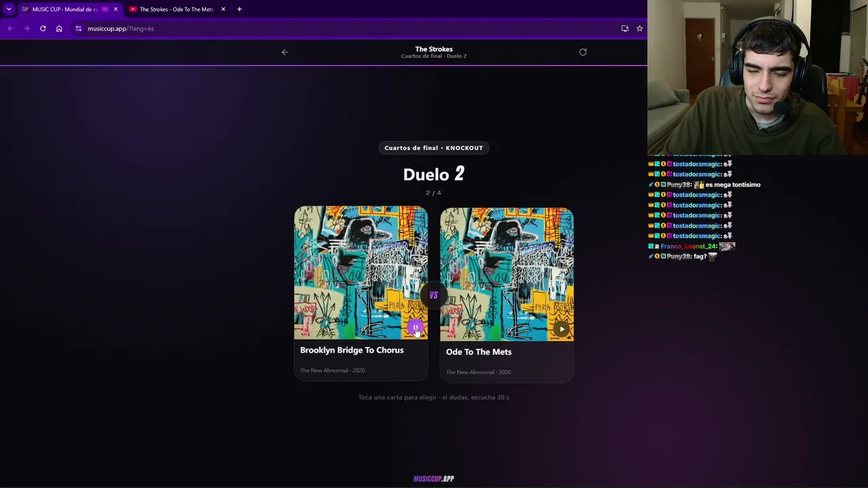Click the Cuartos de final KNOCKOUT badge
This screenshot has height=488, width=868.
pos(434,148)
